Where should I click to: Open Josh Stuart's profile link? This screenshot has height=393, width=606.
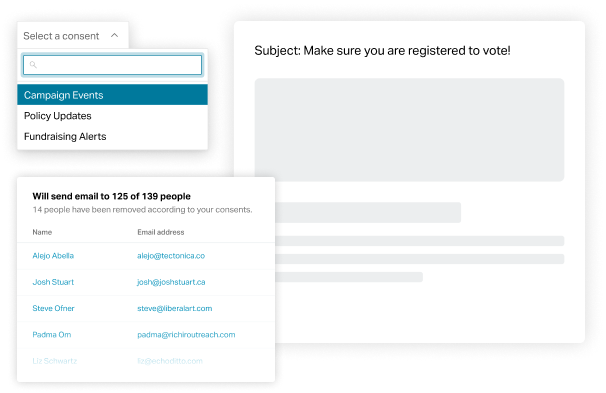tap(53, 282)
